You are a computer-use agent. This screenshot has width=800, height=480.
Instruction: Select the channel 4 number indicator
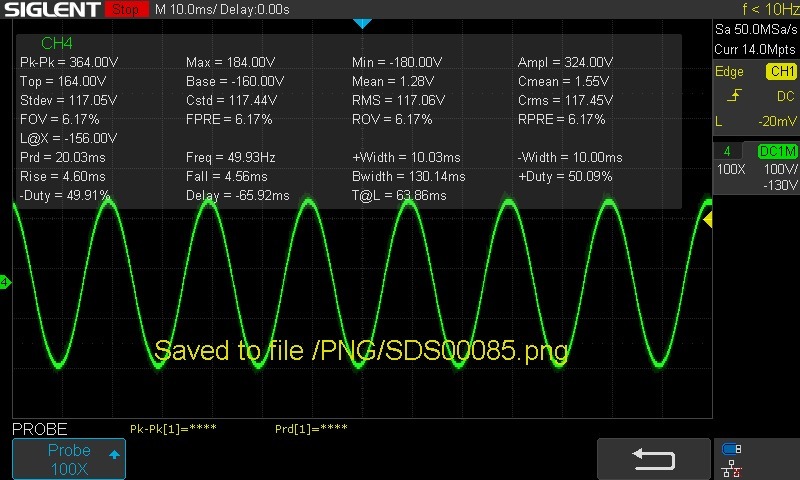point(727,151)
